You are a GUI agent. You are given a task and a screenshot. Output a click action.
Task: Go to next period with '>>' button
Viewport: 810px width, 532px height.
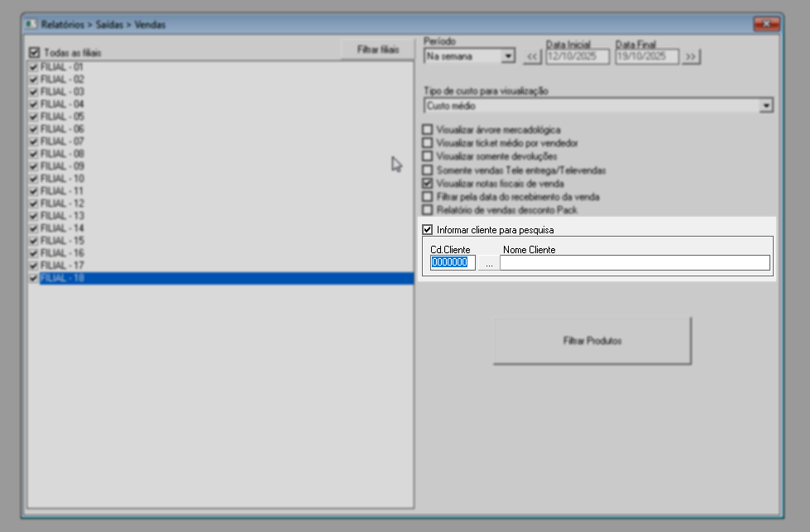tap(691, 56)
